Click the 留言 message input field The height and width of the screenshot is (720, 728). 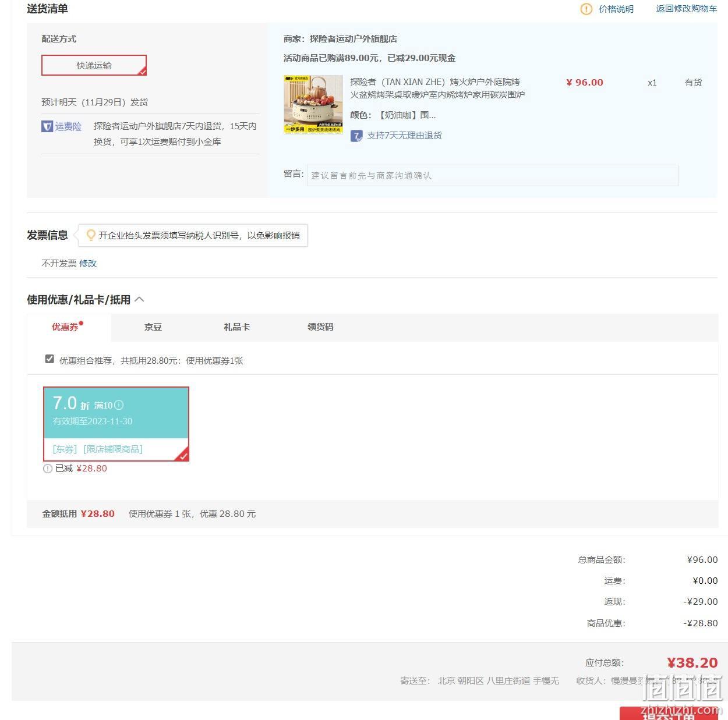[x=493, y=175]
